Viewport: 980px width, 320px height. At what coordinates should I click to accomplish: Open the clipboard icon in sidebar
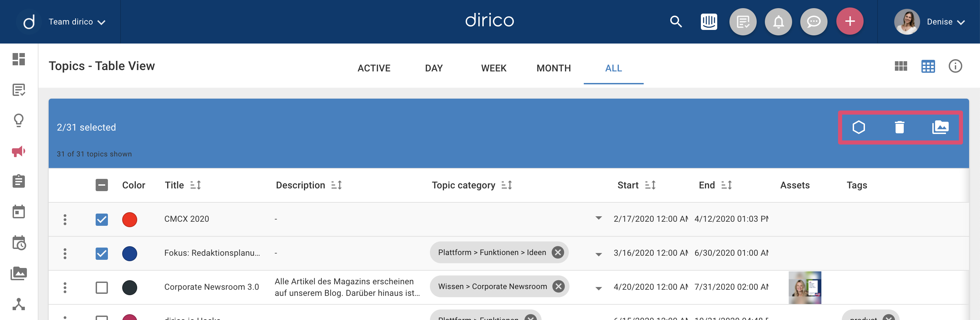tap(19, 181)
